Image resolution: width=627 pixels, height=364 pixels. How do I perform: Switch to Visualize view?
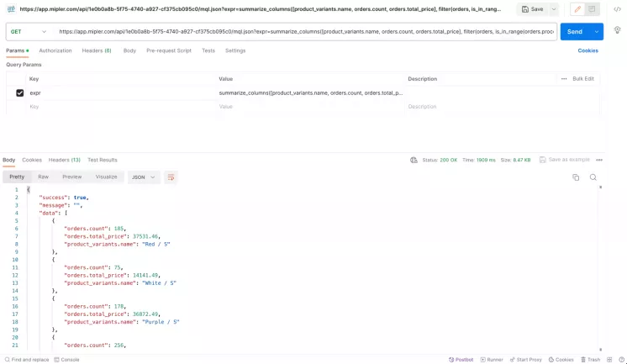coord(107,177)
